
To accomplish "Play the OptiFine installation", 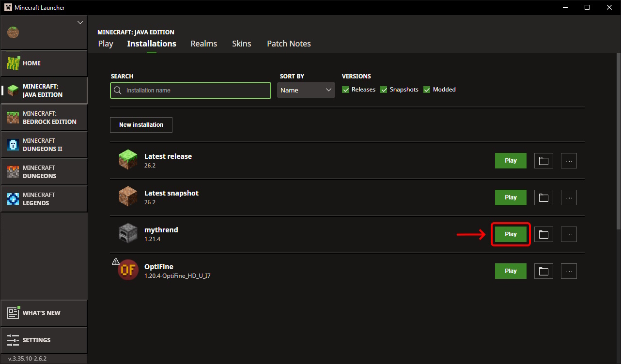I will pyautogui.click(x=511, y=271).
